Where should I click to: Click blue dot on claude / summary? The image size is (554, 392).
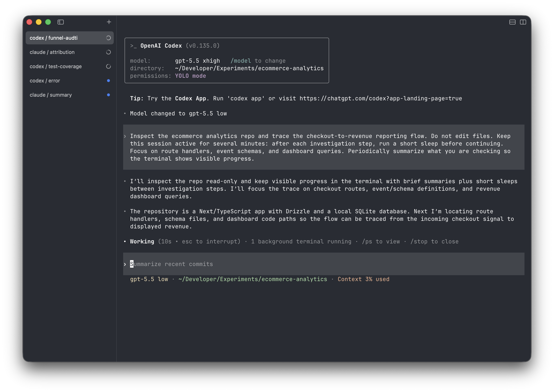[x=108, y=95]
